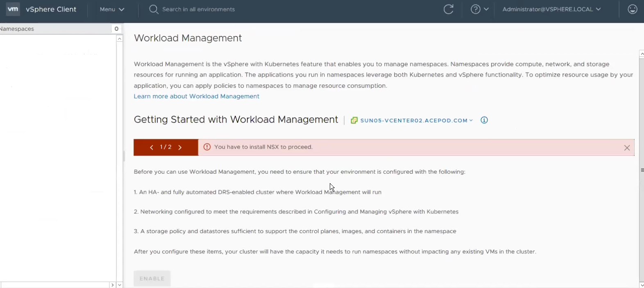Go to previous alert with left chevron
Image resolution: width=644 pixels, height=288 pixels.
point(152,147)
